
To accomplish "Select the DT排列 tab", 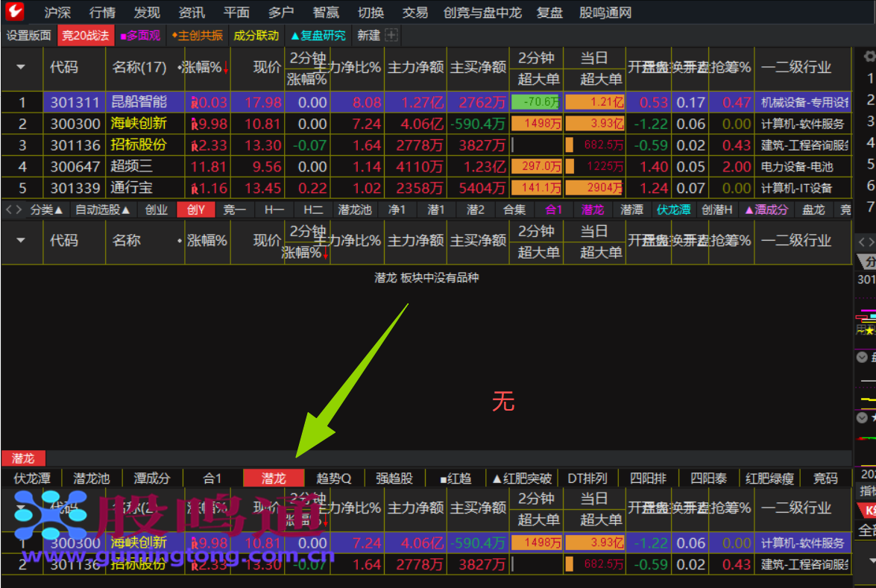I will click(587, 478).
